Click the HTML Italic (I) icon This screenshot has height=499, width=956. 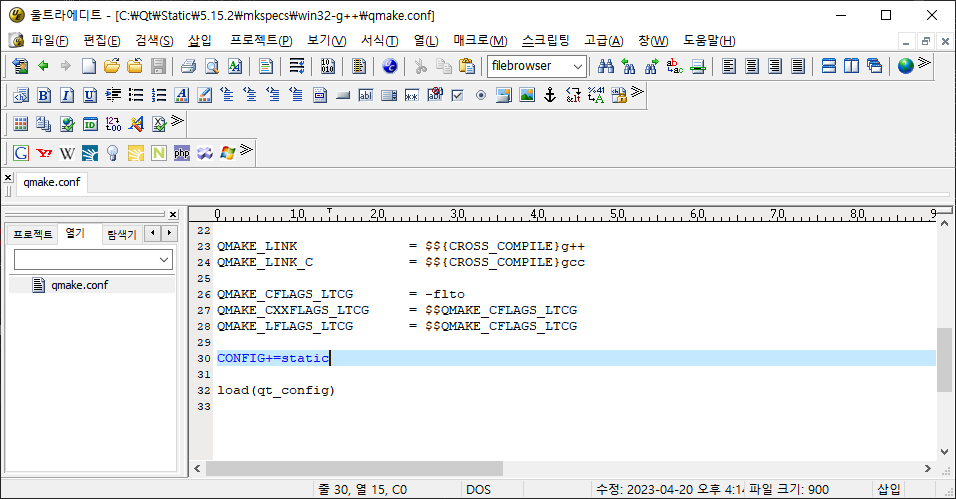[x=67, y=95]
